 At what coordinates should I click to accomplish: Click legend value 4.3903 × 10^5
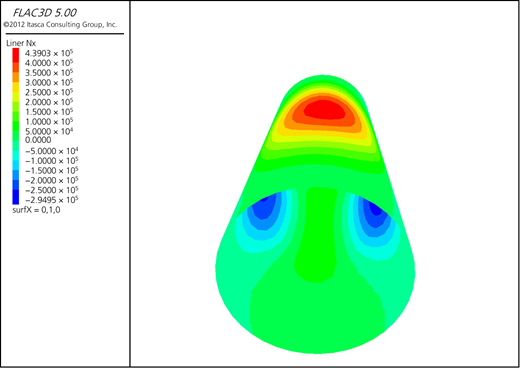pyautogui.click(x=49, y=53)
